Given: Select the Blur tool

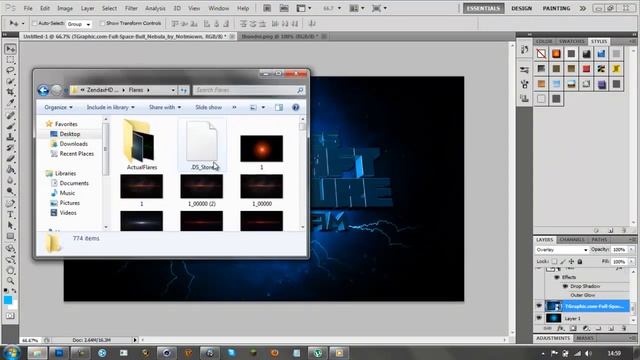Looking at the screenshot, I should 11,180.
